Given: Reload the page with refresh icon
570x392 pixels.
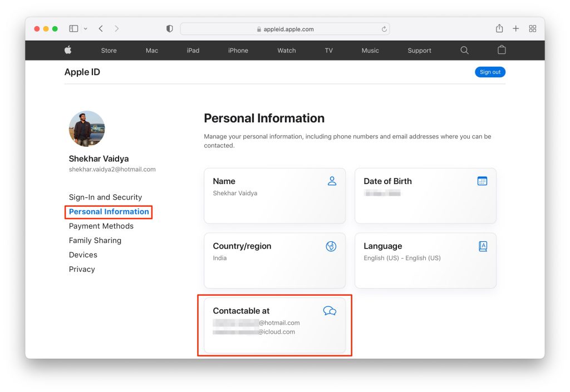Looking at the screenshot, I should click(x=384, y=29).
